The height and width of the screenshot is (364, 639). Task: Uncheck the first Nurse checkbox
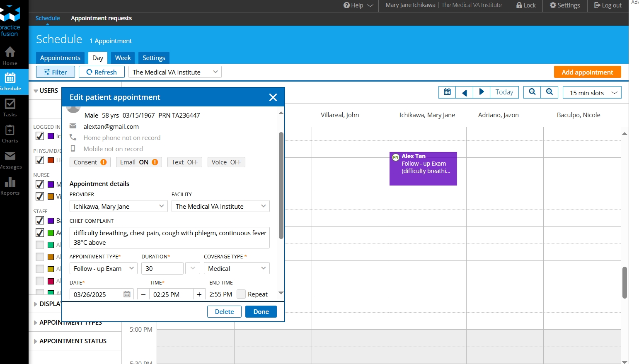(x=40, y=184)
